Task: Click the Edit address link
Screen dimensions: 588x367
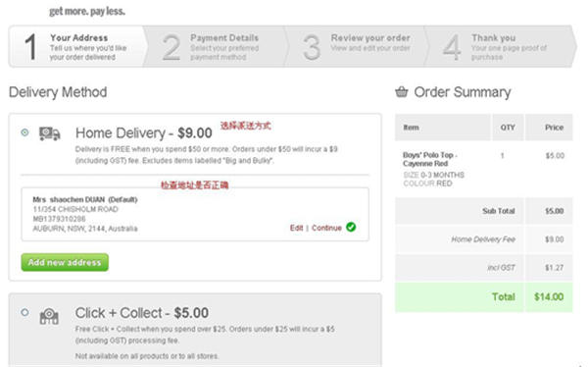Action: click(296, 228)
